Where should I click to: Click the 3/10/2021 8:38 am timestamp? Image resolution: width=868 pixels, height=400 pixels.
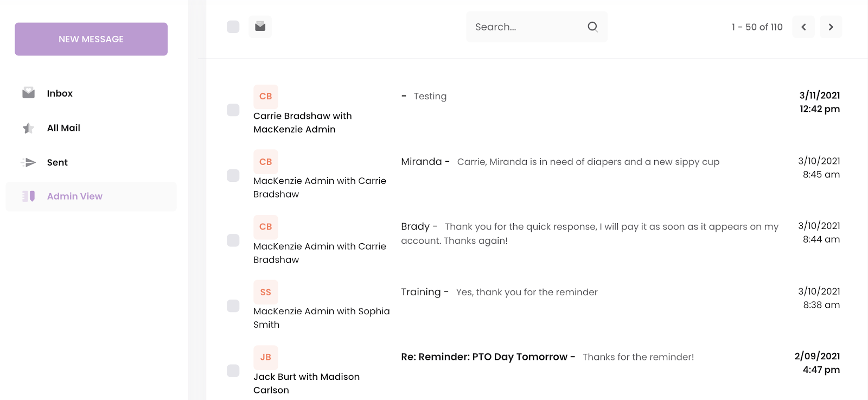point(819,298)
